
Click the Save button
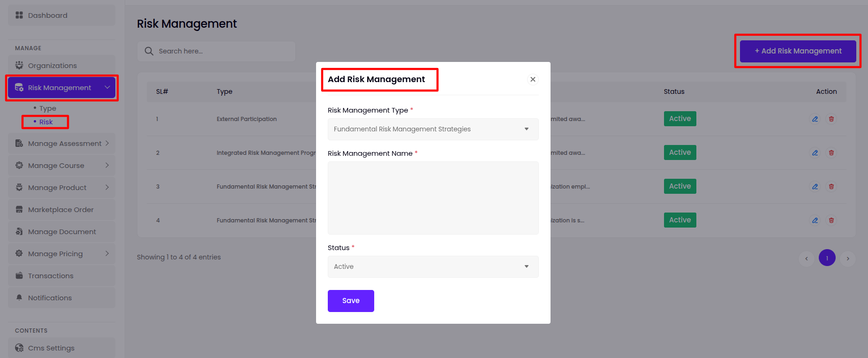click(351, 301)
